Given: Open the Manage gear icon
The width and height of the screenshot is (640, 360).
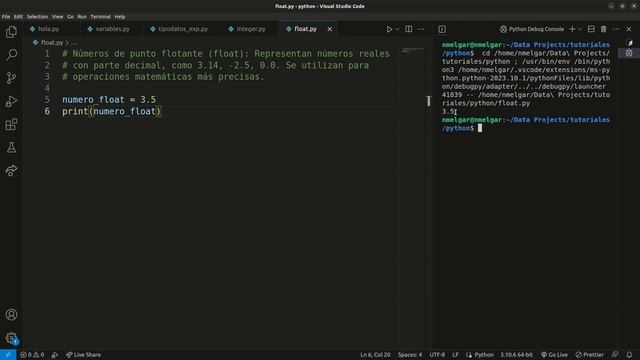Looking at the screenshot, I should [11, 338].
